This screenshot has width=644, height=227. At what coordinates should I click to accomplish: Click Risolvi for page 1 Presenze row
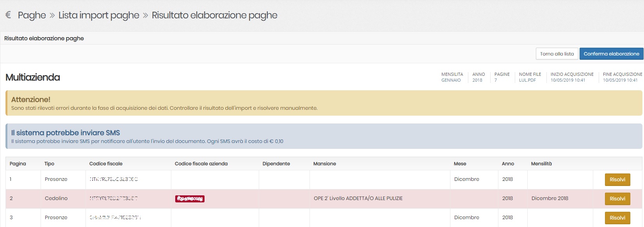pyautogui.click(x=617, y=180)
